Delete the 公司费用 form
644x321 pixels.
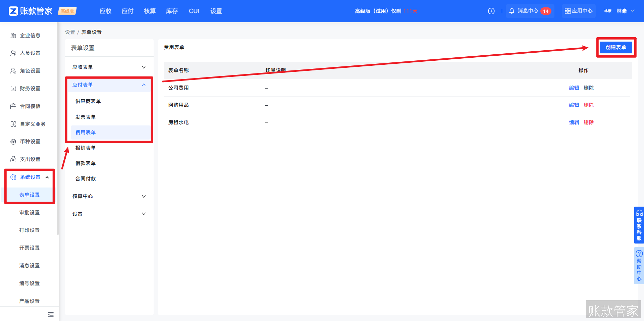click(589, 88)
